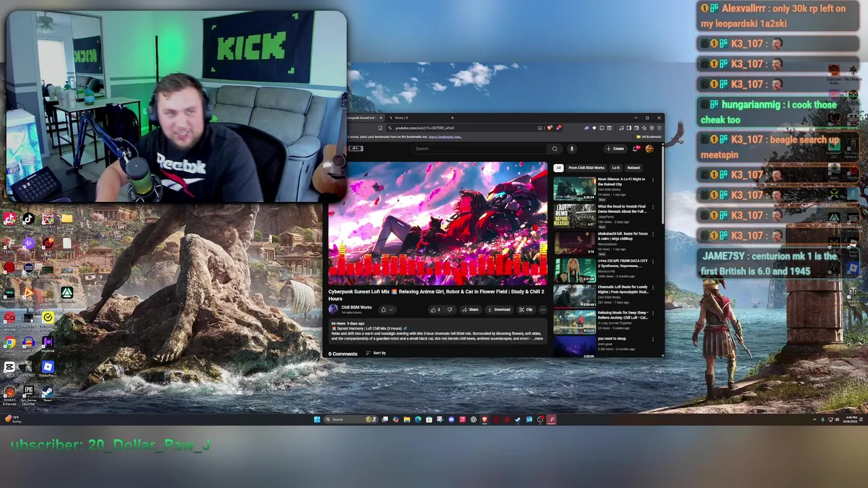Viewport: 868px width, 488px height.
Task: Open Google Chrome desktop shortcut
Action: 9,344
